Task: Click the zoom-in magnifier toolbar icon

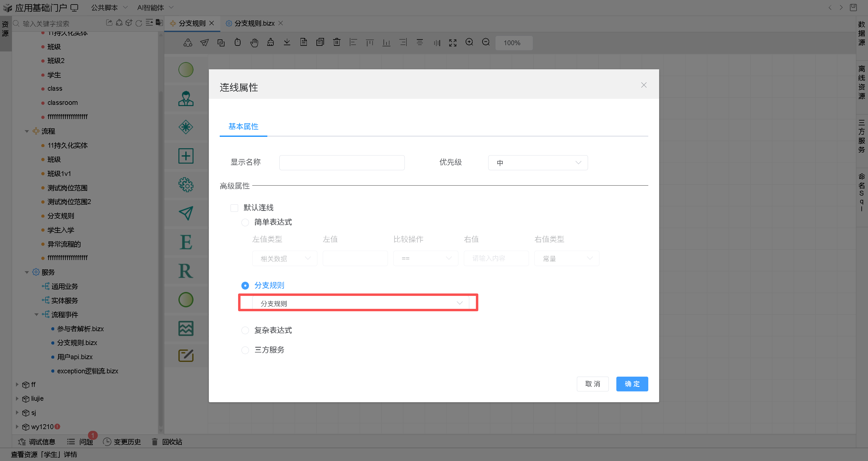Action: (x=469, y=42)
